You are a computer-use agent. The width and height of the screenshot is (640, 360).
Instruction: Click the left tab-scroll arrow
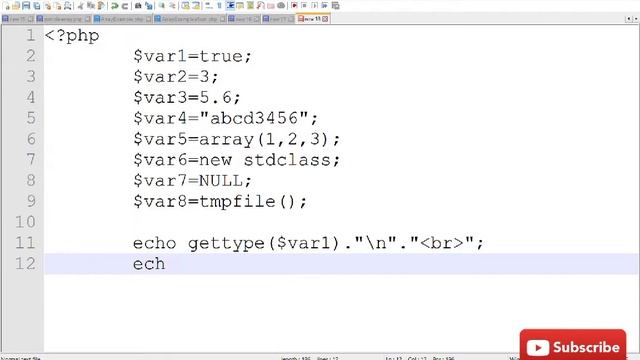(x=629, y=19)
